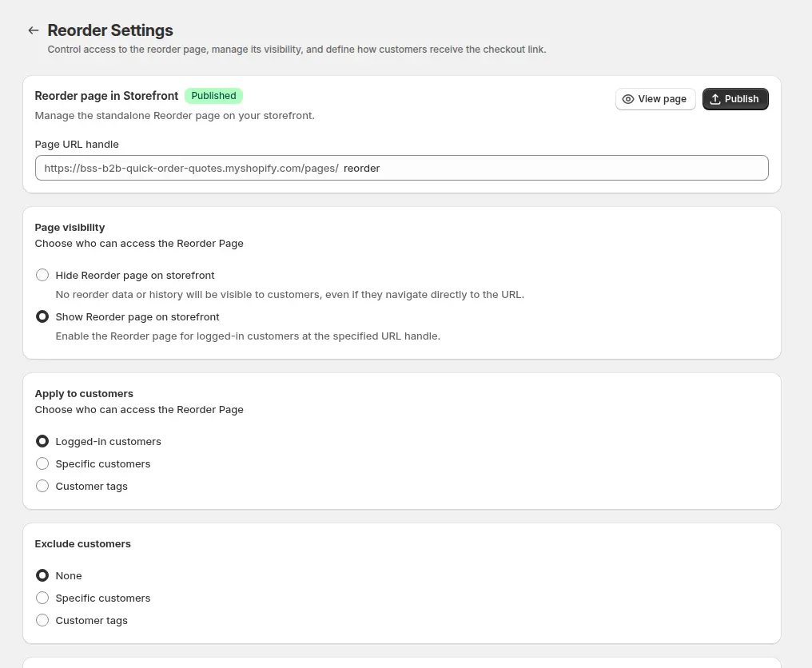This screenshot has height=668, width=812.
Task: Go back using the arrow beside Reorder Settings
Action: tap(34, 30)
